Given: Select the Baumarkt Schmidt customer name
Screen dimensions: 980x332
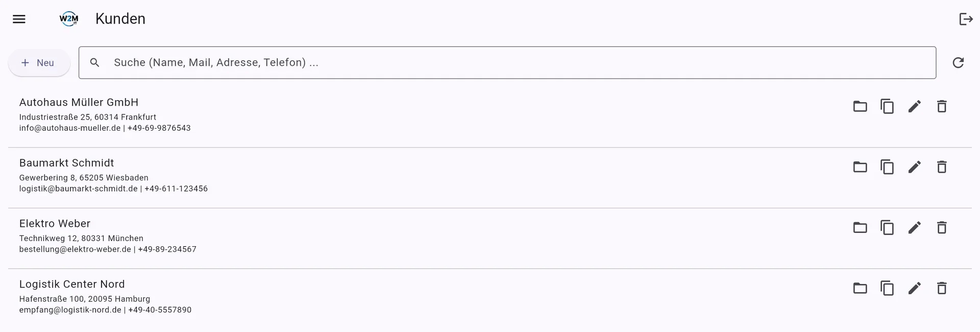Looking at the screenshot, I should pos(67,163).
